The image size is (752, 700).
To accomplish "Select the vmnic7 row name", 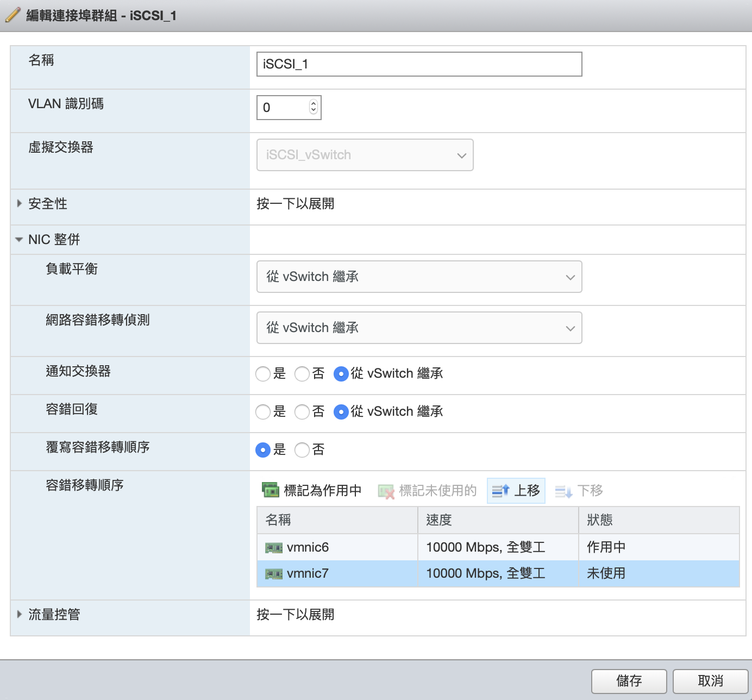I will coord(308,573).
